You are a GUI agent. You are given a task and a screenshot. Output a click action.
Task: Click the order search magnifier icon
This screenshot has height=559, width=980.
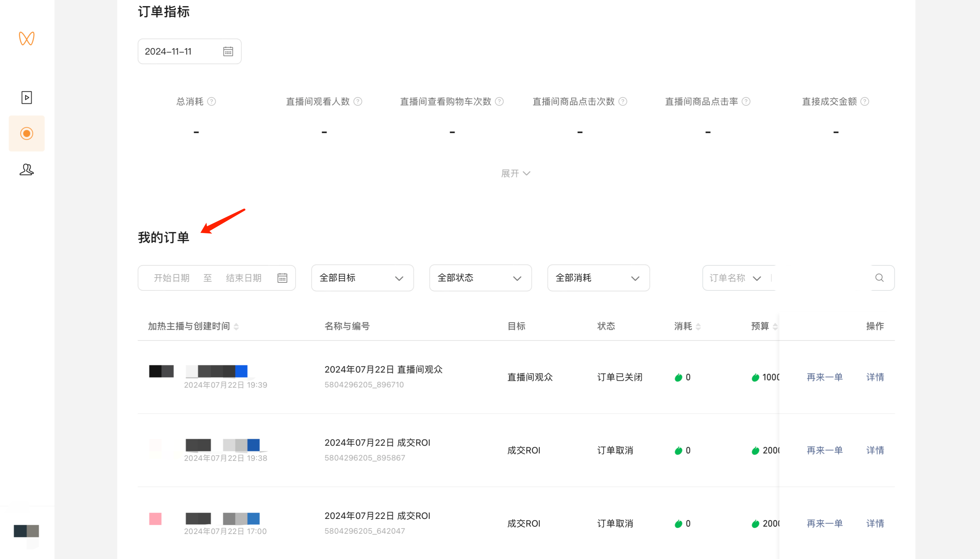tap(879, 278)
